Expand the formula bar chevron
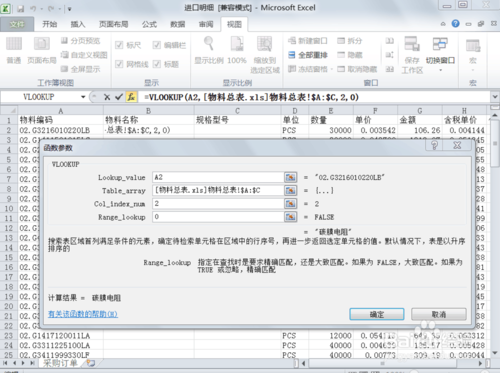 click(495, 97)
